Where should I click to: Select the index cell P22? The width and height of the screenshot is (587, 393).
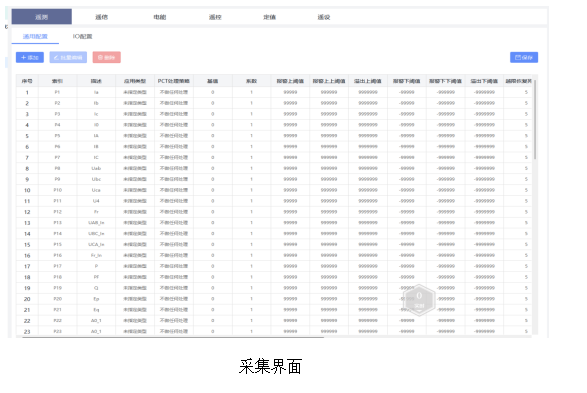point(57,320)
